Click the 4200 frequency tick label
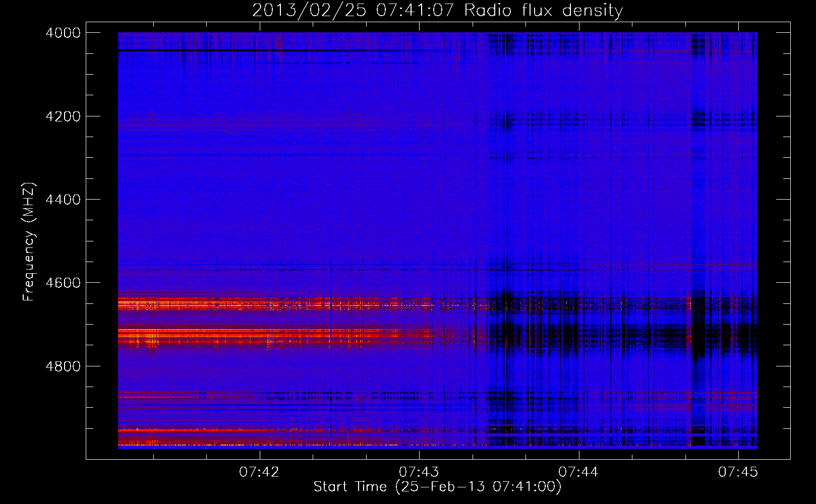The width and height of the screenshot is (816, 504). coord(63,116)
